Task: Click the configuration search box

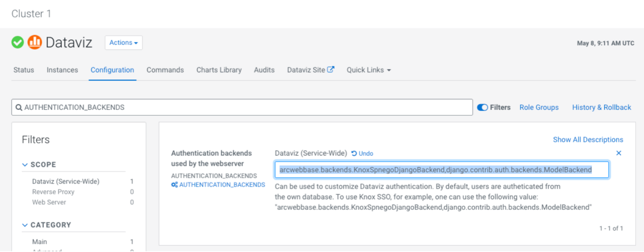Action: pyautogui.click(x=242, y=107)
